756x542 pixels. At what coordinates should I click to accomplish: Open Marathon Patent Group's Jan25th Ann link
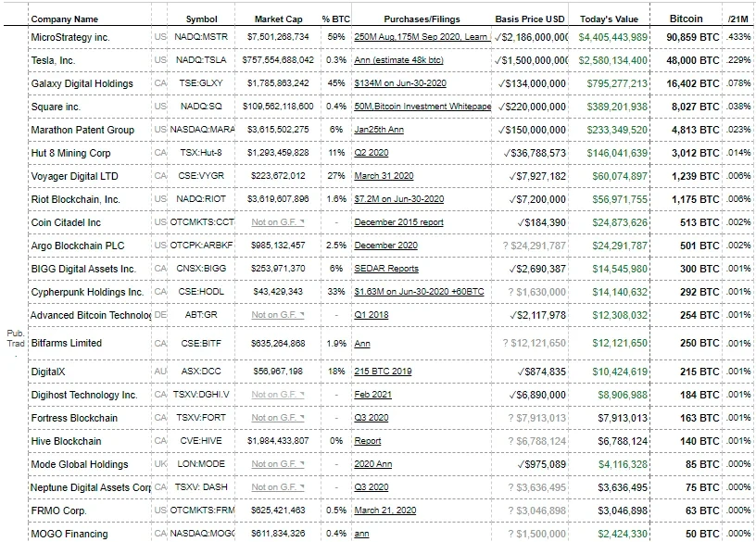point(379,130)
